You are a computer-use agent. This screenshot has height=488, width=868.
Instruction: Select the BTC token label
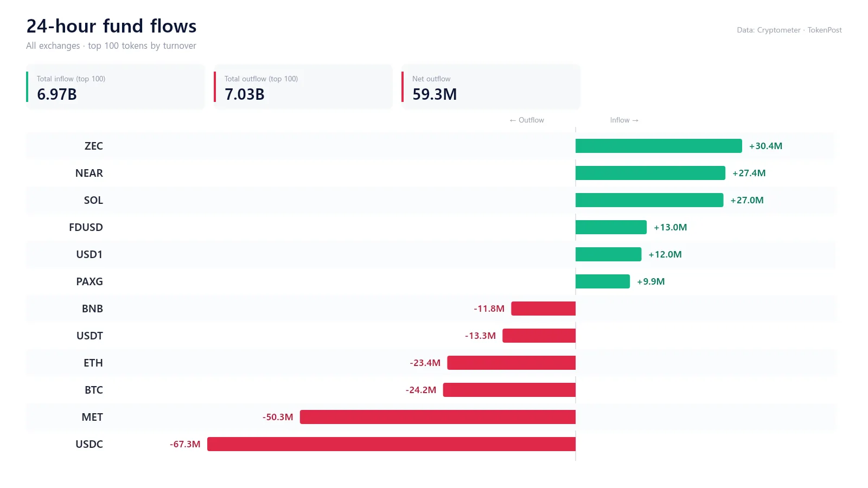pyautogui.click(x=93, y=390)
